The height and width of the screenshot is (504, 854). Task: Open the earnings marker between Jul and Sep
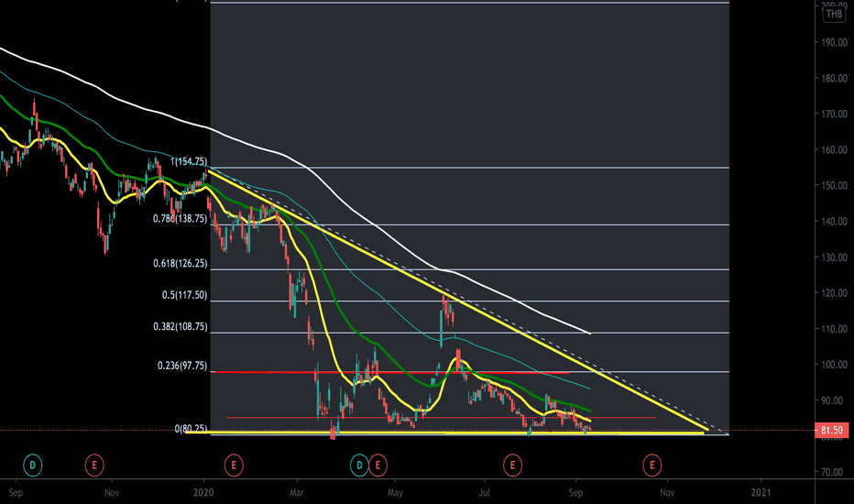pyautogui.click(x=512, y=466)
